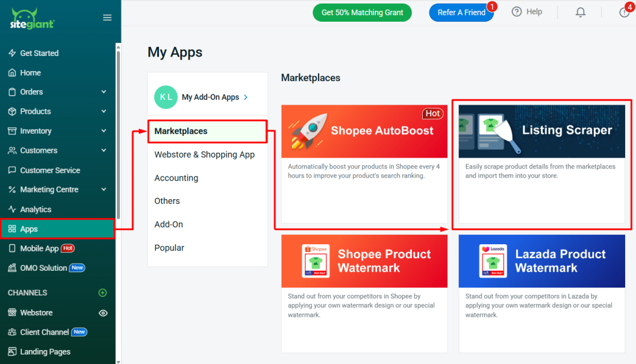Toggle Webstore visibility eye icon
Screen dimensions: 636x364
[103, 313]
